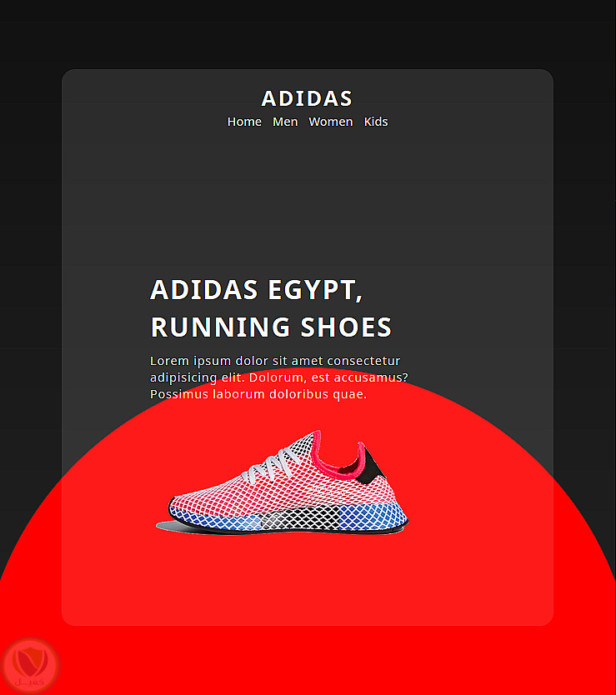Click the black page background above the card
This screenshot has width=616, height=695.
pyautogui.click(x=308, y=34)
